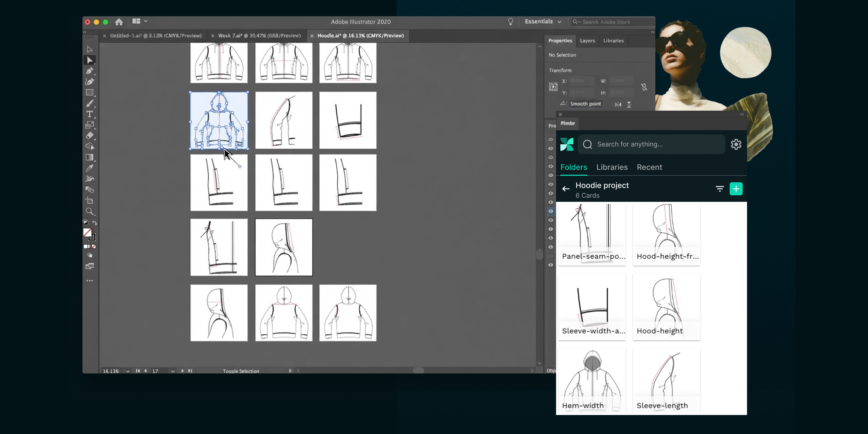Search for anything in Plmbr field
The height and width of the screenshot is (434, 868).
pyautogui.click(x=651, y=144)
